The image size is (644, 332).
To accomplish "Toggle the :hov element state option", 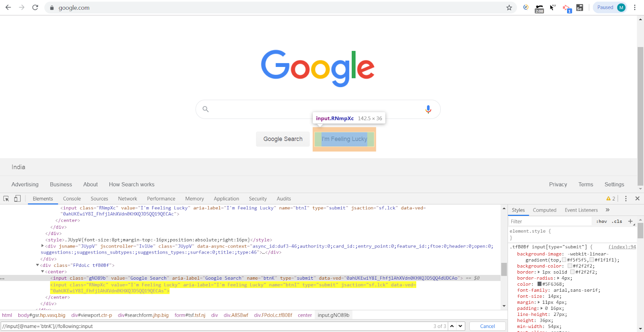I will (x=601, y=221).
